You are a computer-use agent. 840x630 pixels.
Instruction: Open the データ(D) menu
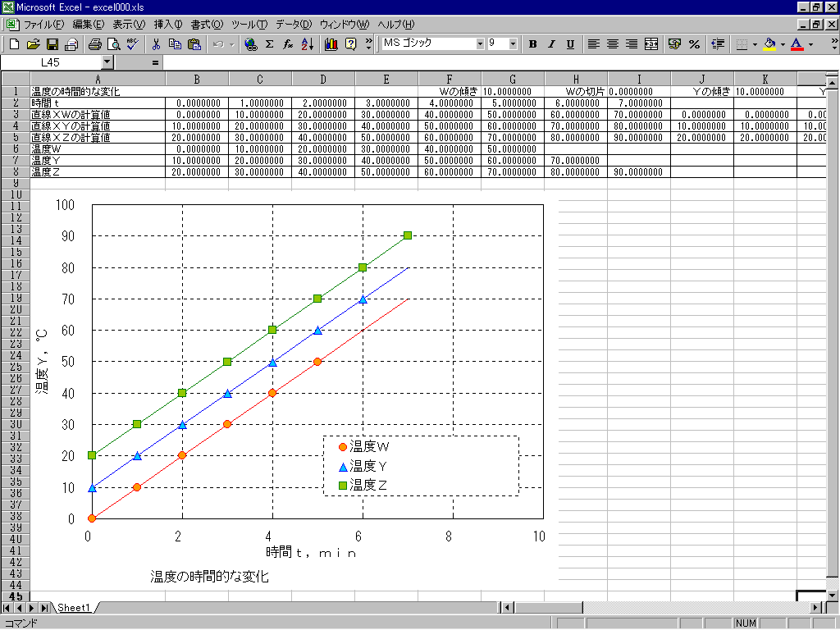pyautogui.click(x=293, y=24)
